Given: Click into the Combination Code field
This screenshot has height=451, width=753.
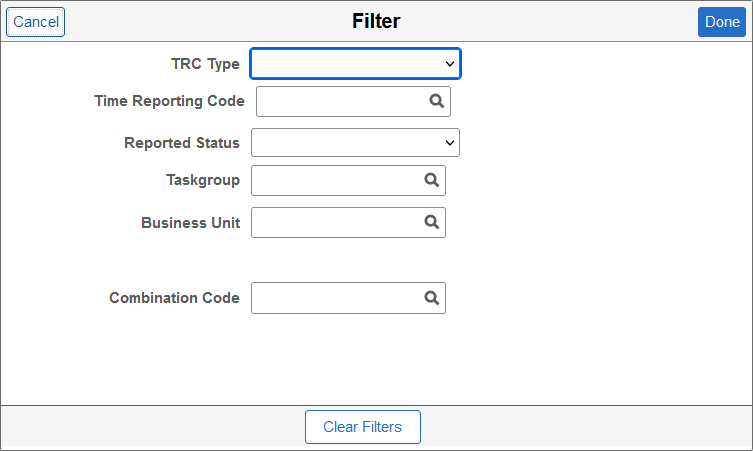Looking at the screenshot, I should click(335, 298).
